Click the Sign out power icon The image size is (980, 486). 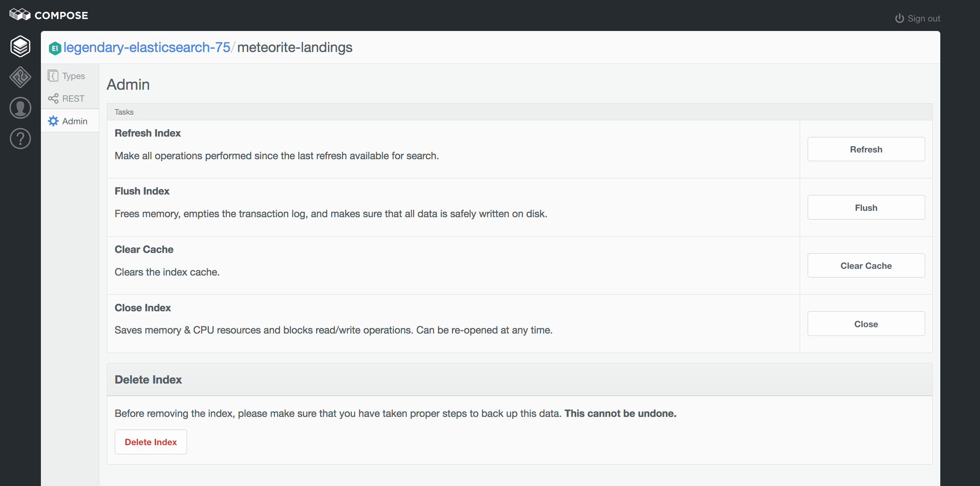coord(899,19)
